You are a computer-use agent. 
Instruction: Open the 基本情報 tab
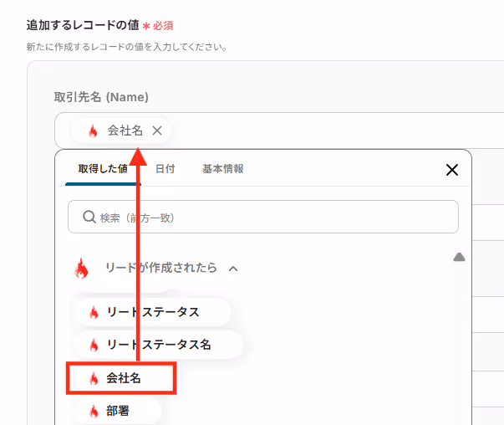tap(223, 169)
